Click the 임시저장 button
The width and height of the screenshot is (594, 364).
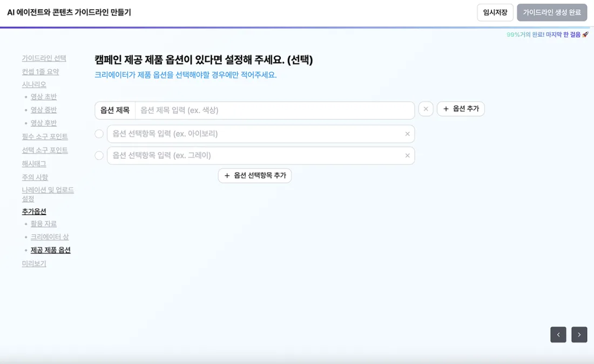point(495,12)
